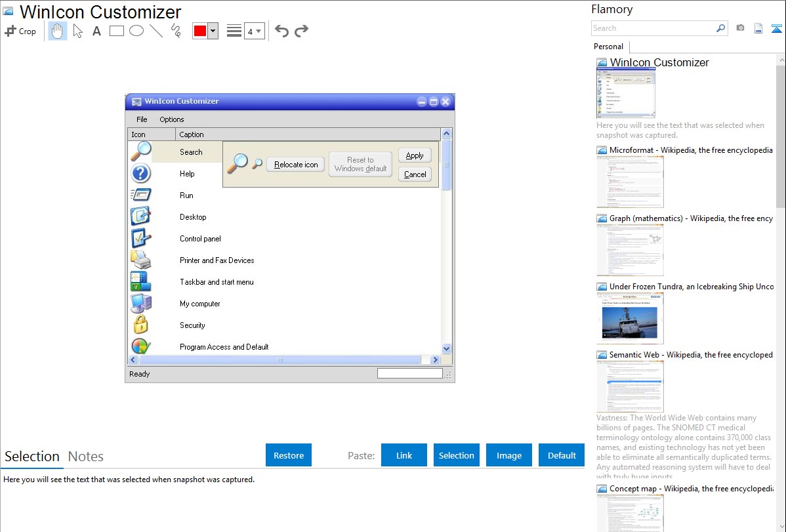Click the camera snapshot icon

point(740,28)
